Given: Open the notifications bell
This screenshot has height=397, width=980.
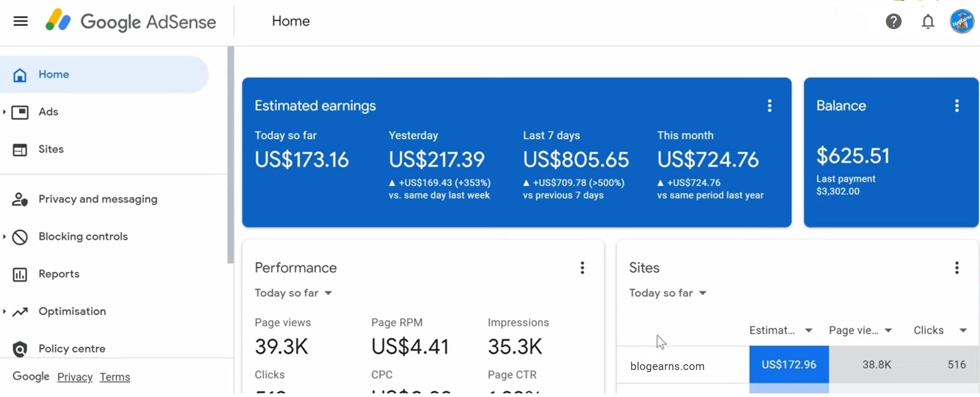Looking at the screenshot, I should (x=928, y=21).
